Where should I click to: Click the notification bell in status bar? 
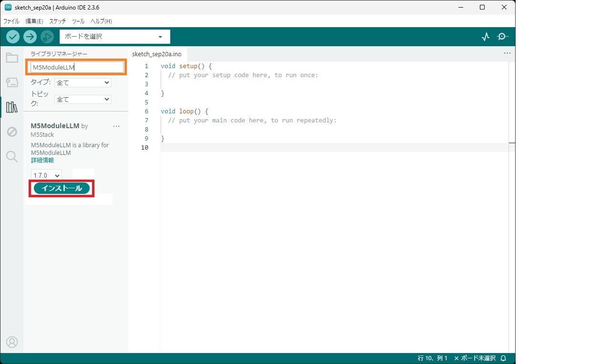tap(504, 358)
